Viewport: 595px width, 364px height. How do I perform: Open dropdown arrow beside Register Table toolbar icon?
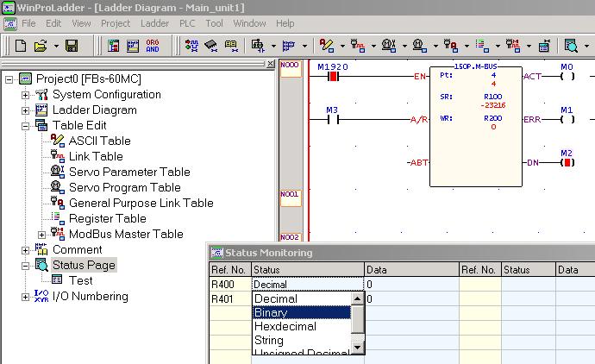498,46
